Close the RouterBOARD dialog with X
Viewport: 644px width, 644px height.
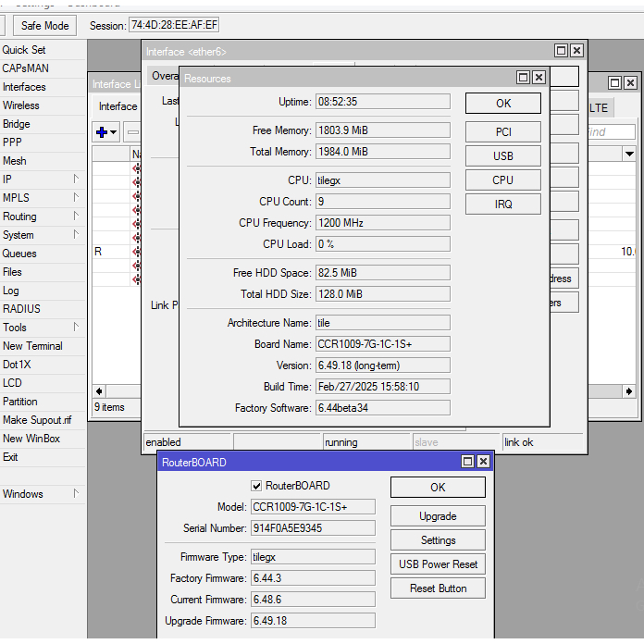[483, 463]
